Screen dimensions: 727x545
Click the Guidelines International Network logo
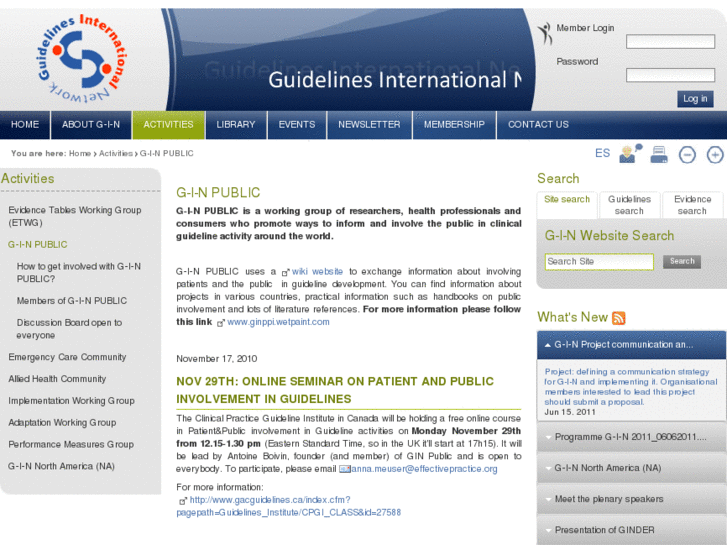(82, 58)
